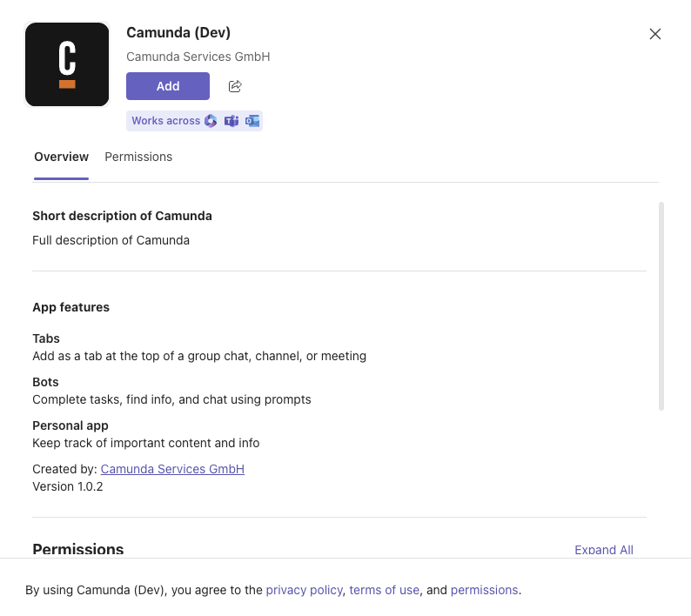691x616 pixels.
Task: Switch to the Overview tab
Action: tap(61, 157)
